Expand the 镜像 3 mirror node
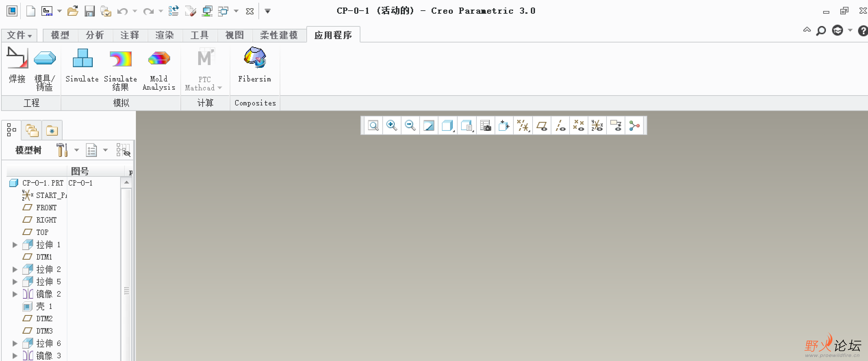The height and width of the screenshot is (361, 868). (15, 356)
